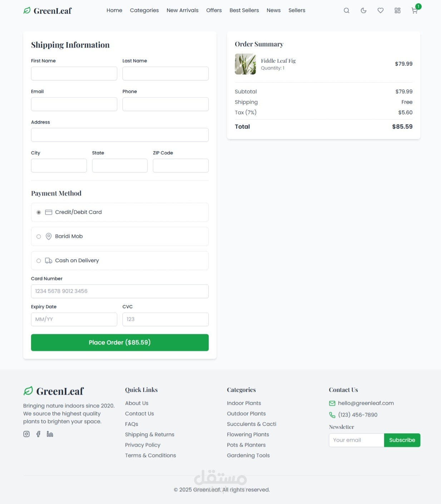This screenshot has height=504, width=441.
Task: Open the wishlist heart icon
Action: (381, 11)
